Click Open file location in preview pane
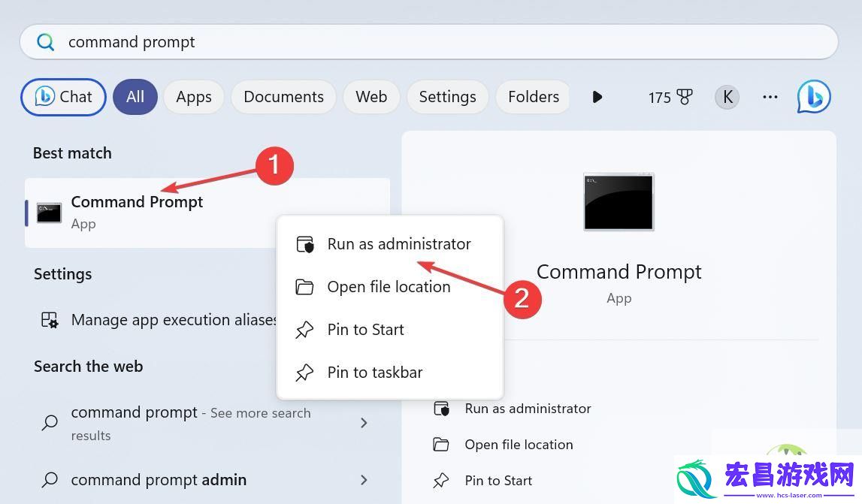Viewport: 862px width, 504px height. pyautogui.click(x=519, y=445)
